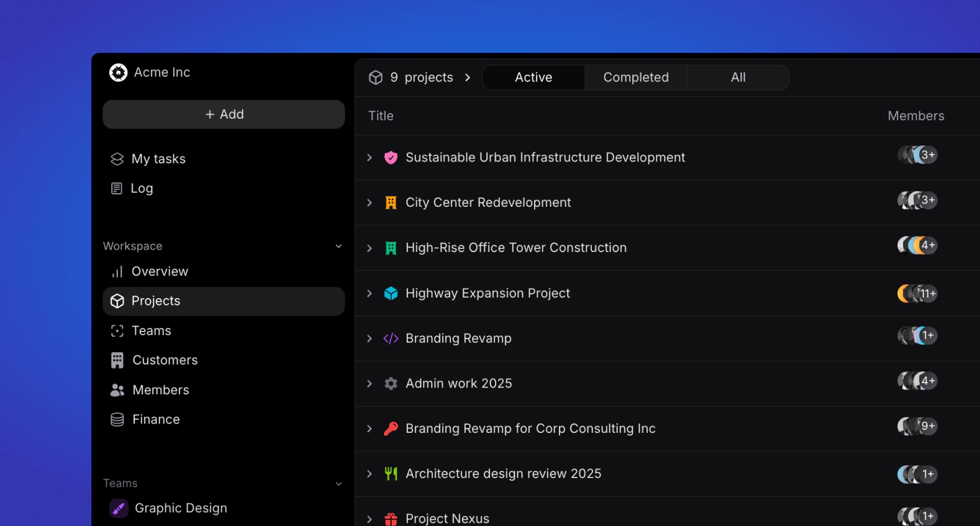Click the orange building icon for City Center Redevelopment
Screen dimensions: 980x526
391,203
